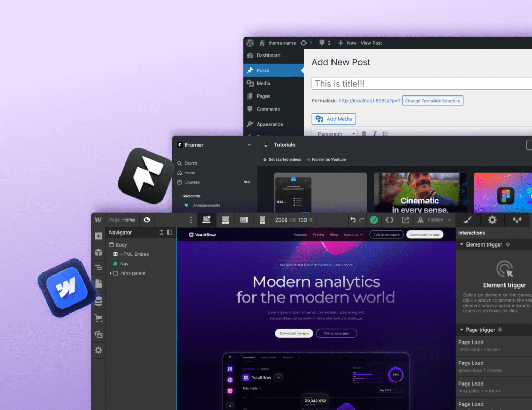Viewport: 532px width, 410px height.
Task: Click the WordPress post title field
Action: tap(422, 84)
